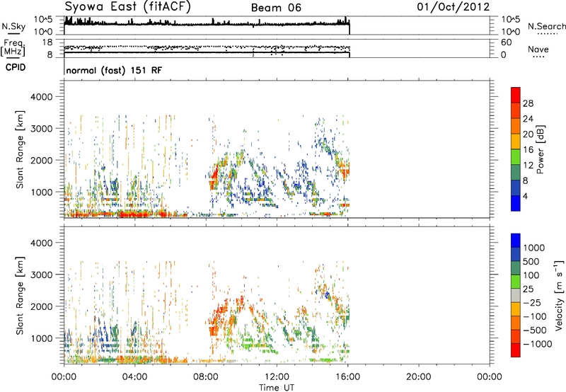
Task: Click the 'Velocity [m s⁻¹]' colorbar label
Action: coord(559,295)
